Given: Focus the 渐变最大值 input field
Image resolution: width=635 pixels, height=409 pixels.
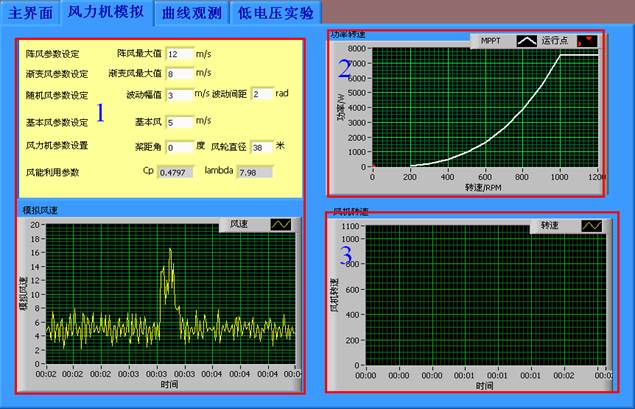Looking at the screenshot, I should [179, 74].
